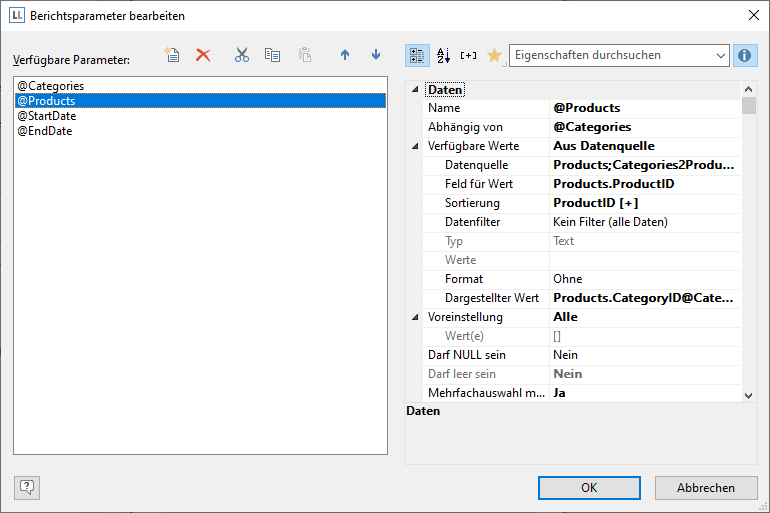Image resolution: width=770 pixels, height=513 pixels.
Task: Collapse the Verfügbare Werte group
Action: click(416, 146)
